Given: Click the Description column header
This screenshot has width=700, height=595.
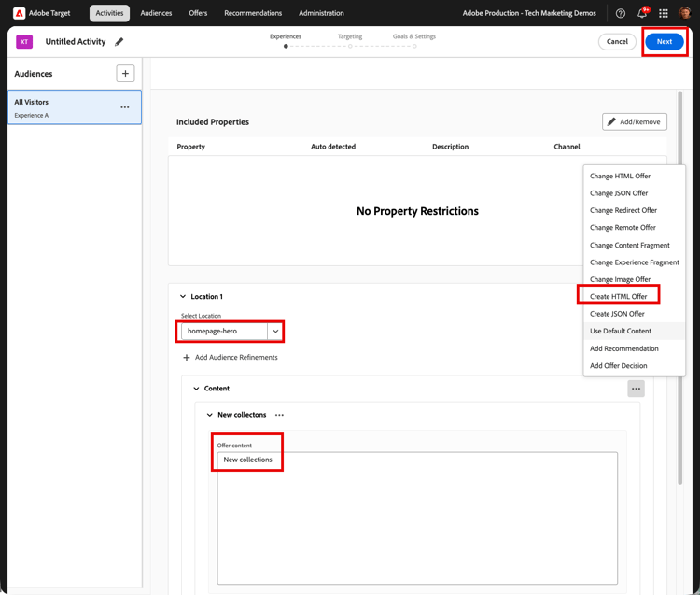Looking at the screenshot, I should click(451, 147).
